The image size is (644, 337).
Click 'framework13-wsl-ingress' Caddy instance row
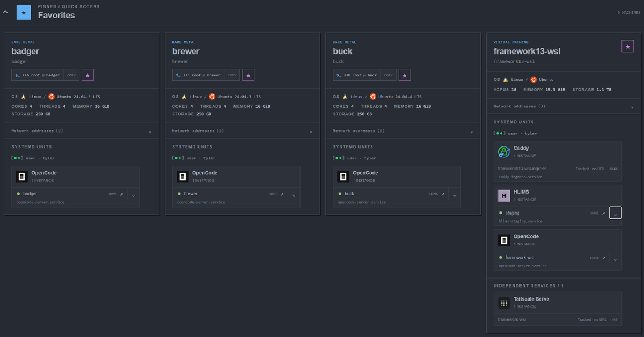558,172
